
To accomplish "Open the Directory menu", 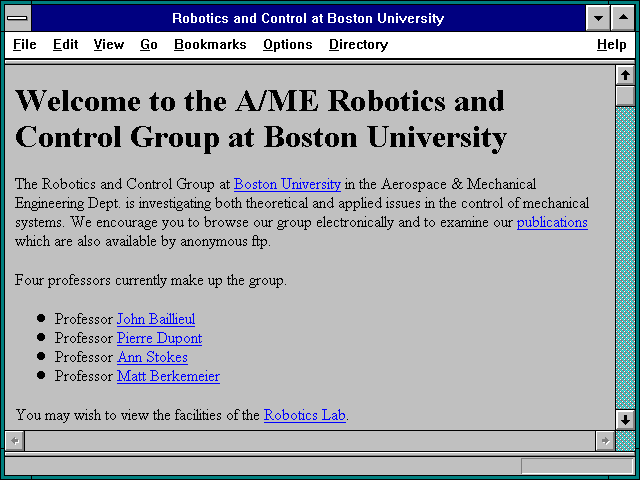I will pyautogui.click(x=358, y=44).
